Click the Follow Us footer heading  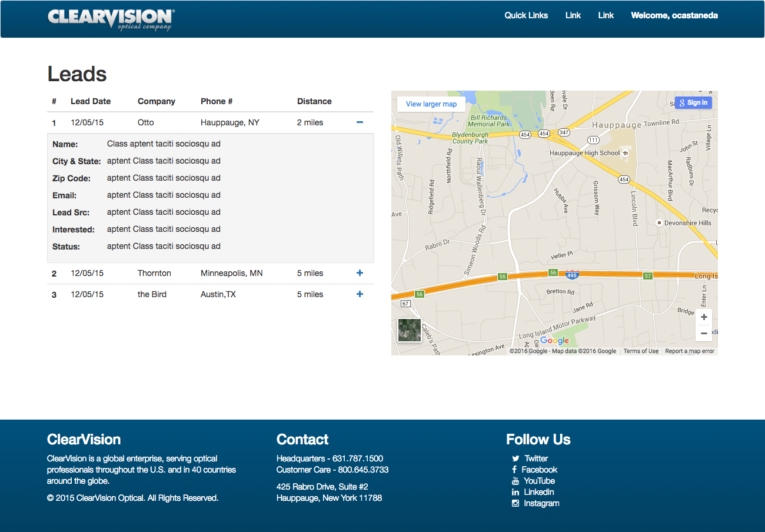538,440
